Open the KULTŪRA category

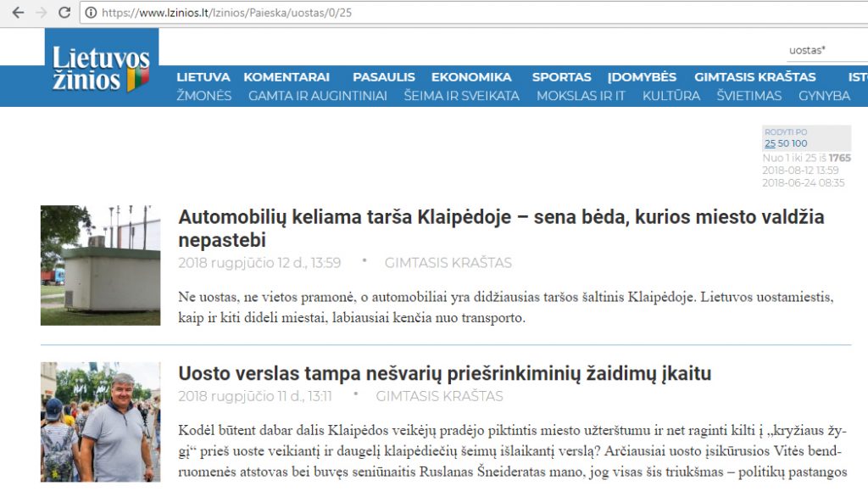[x=671, y=96]
